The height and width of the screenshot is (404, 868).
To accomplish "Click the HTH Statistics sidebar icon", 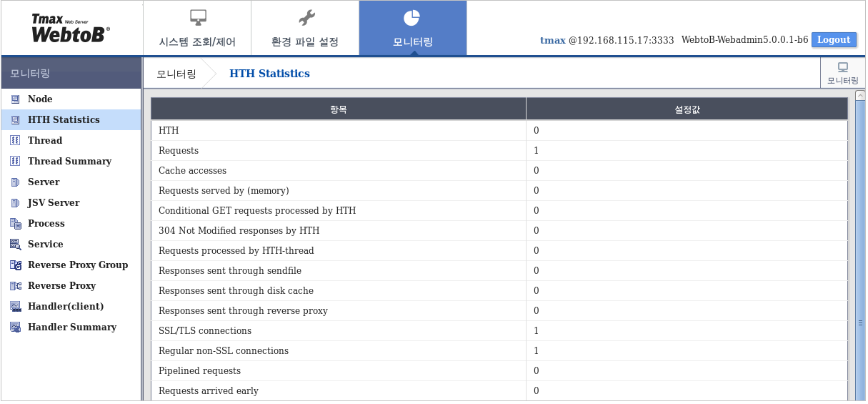I will (15, 120).
